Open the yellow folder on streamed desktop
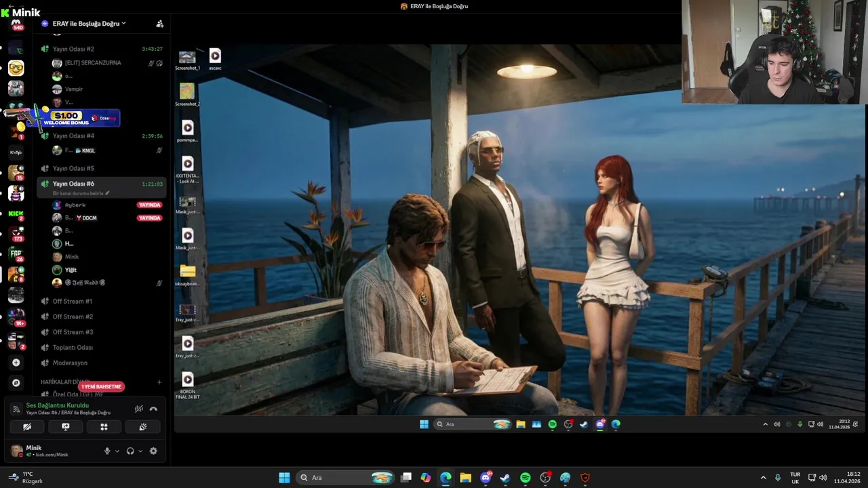The image size is (868, 488). point(188,275)
